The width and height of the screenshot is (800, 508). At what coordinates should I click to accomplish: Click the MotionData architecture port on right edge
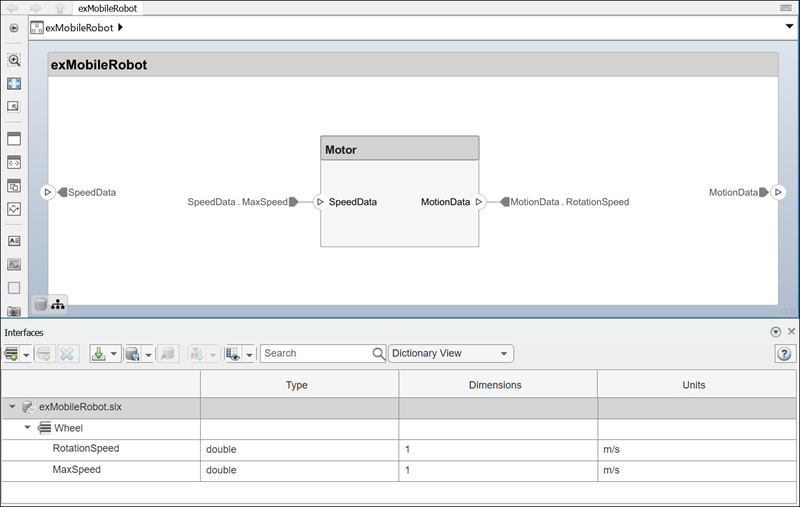pos(778,192)
